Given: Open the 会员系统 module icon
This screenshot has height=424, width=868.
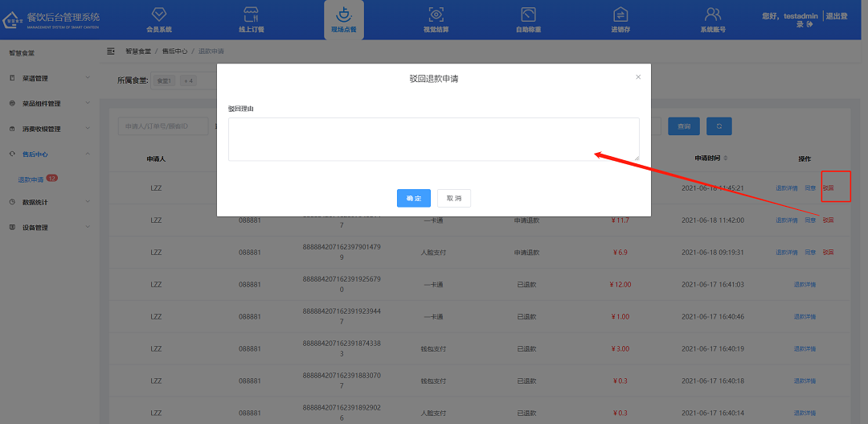Looking at the screenshot, I should [x=158, y=15].
